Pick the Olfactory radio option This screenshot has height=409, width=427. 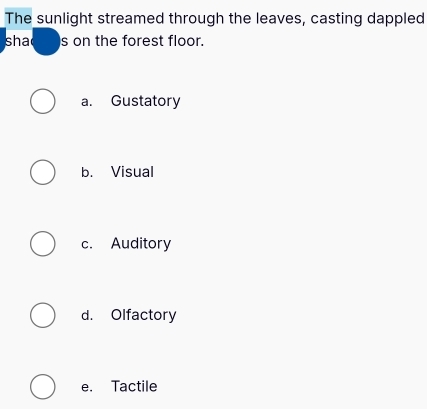click(43, 315)
